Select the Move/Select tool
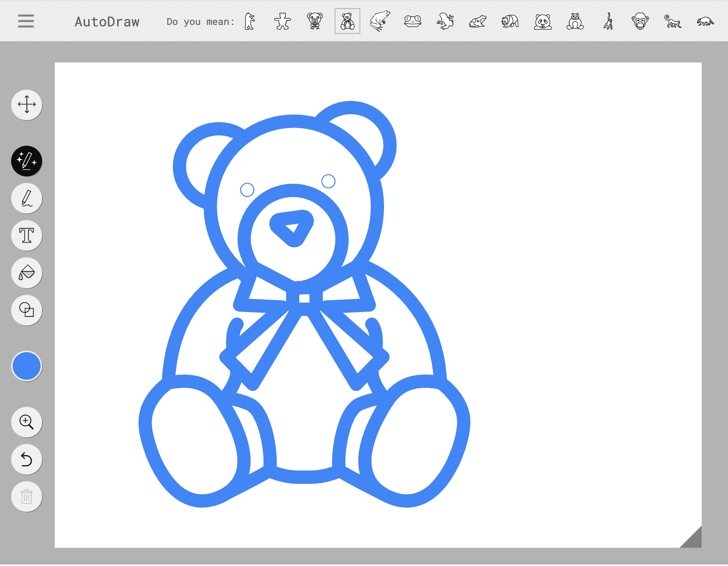Image resolution: width=728 pixels, height=566 pixels. [x=27, y=104]
